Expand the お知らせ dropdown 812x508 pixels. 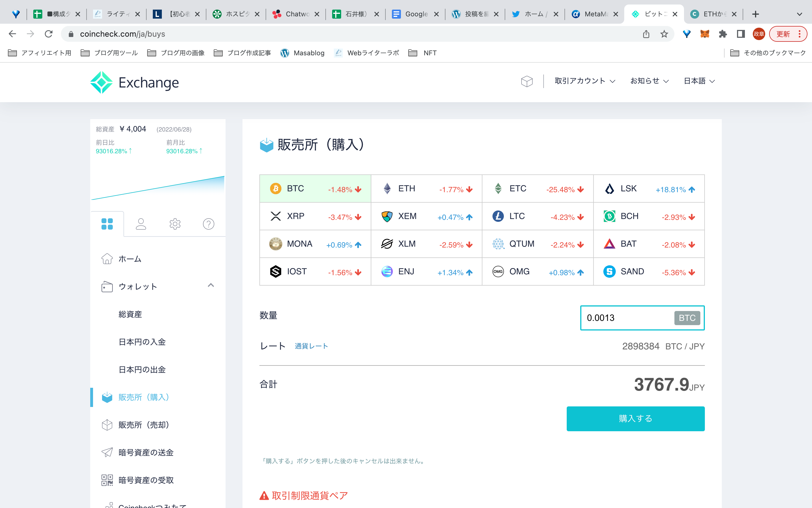[x=650, y=81]
